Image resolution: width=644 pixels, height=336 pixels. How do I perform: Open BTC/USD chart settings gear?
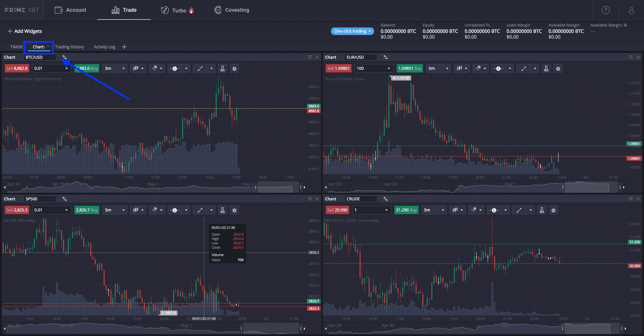pos(234,68)
